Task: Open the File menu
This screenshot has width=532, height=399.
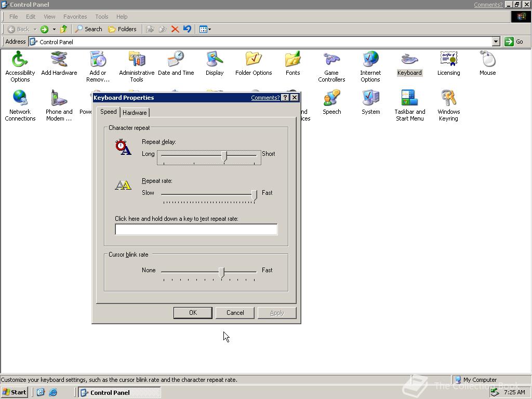Action: [14, 17]
